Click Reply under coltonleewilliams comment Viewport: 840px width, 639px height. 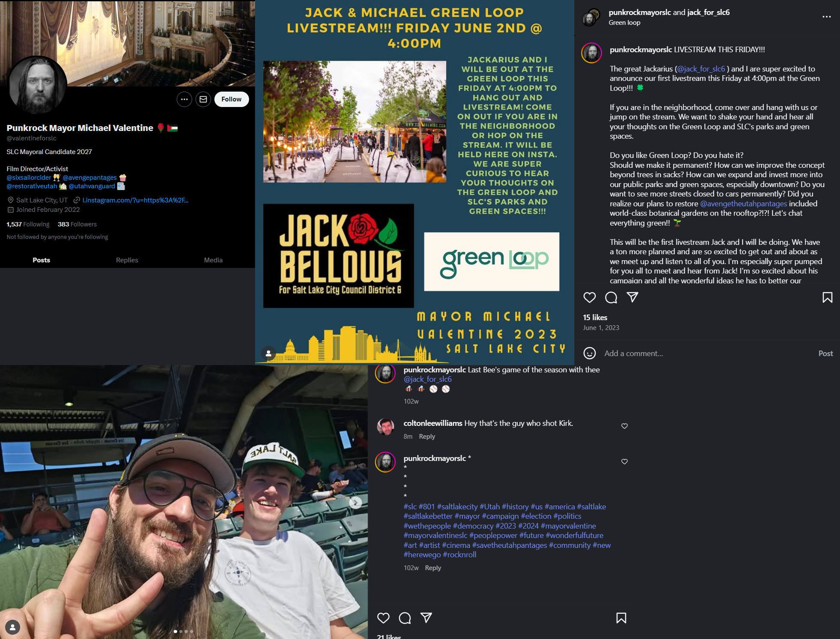click(x=427, y=436)
